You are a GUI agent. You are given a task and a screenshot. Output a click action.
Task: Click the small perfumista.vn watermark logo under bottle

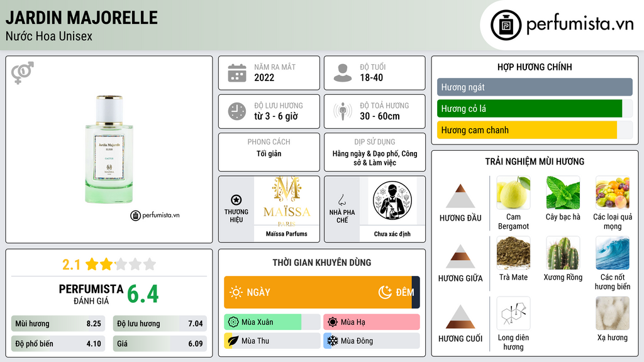click(x=155, y=215)
